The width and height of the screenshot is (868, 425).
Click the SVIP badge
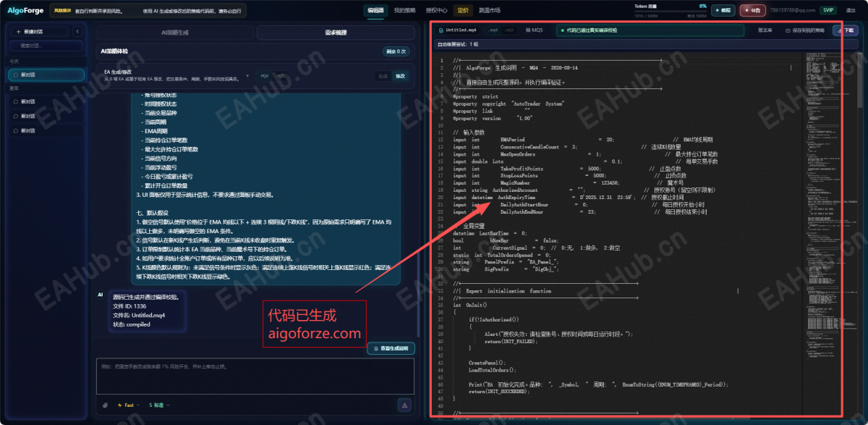point(827,11)
